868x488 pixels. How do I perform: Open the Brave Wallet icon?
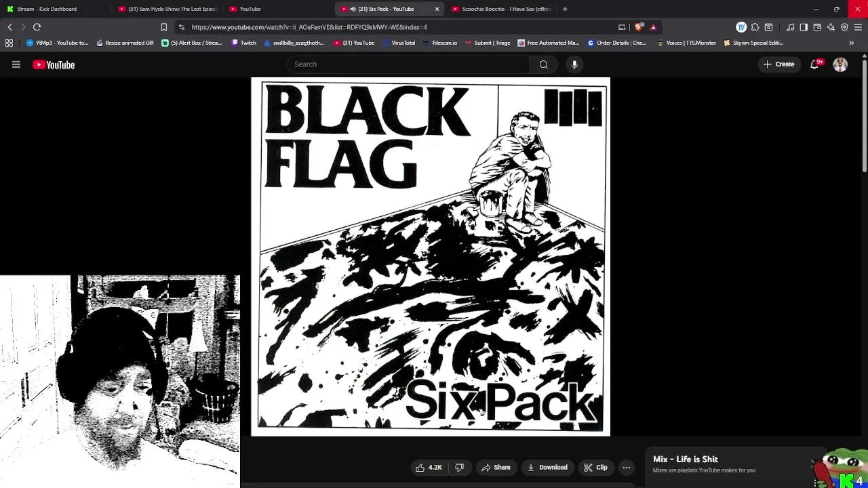tap(817, 27)
